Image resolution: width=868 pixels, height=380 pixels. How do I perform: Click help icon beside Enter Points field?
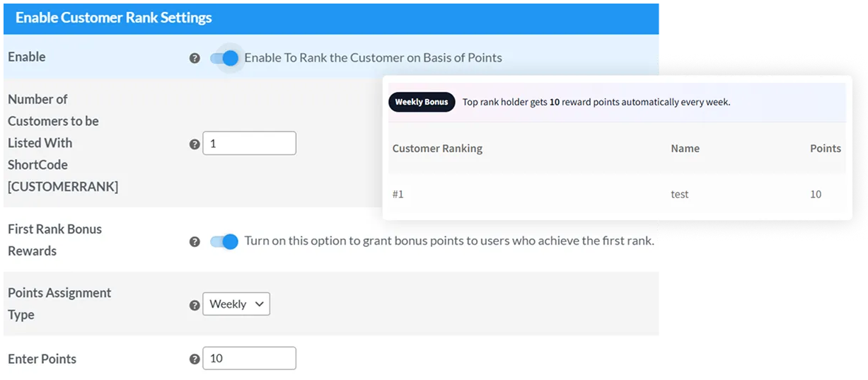click(195, 359)
